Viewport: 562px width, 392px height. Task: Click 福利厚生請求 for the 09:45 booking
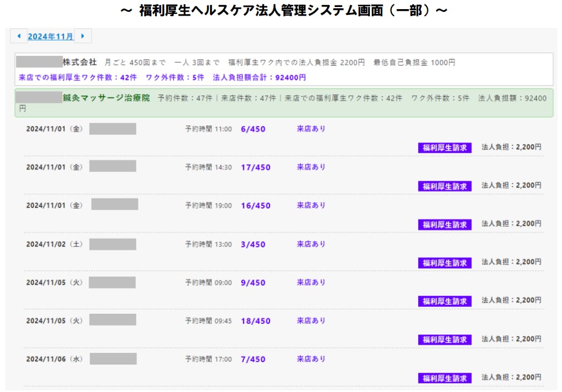[444, 339]
